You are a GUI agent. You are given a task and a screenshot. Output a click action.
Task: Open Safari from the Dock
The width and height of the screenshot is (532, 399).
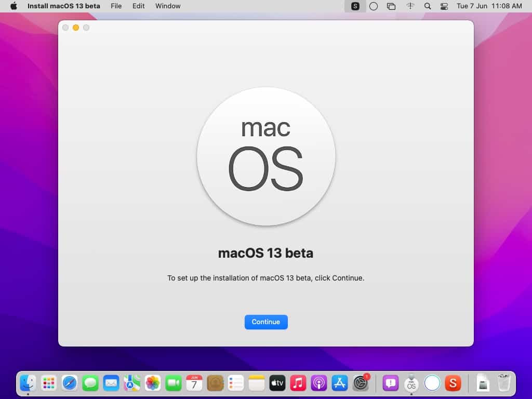pyautogui.click(x=70, y=383)
